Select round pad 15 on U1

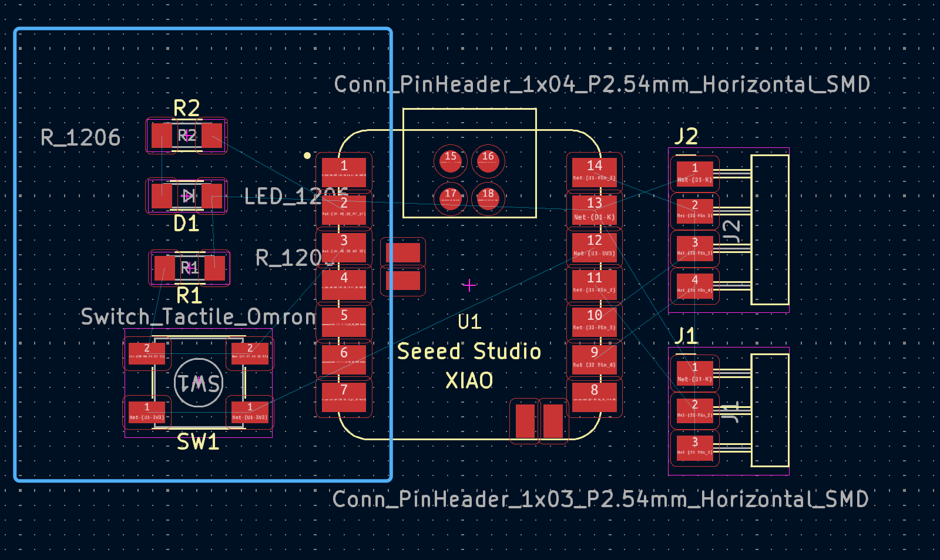[x=451, y=161]
